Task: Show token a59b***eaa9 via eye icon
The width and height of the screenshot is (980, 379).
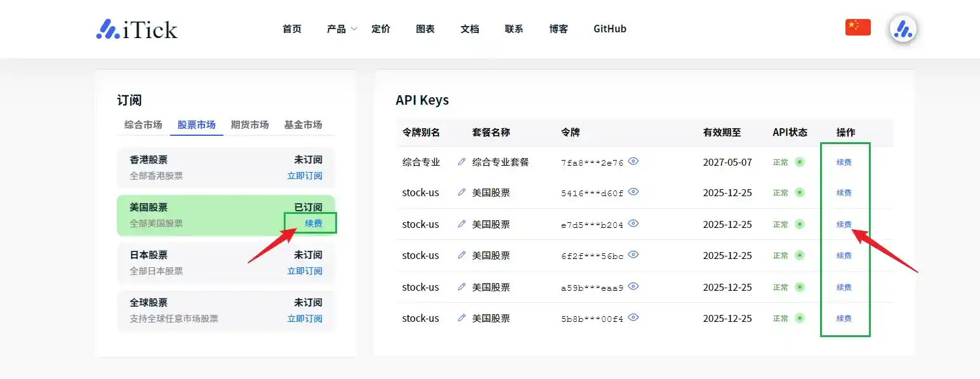Action: [x=633, y=286]
